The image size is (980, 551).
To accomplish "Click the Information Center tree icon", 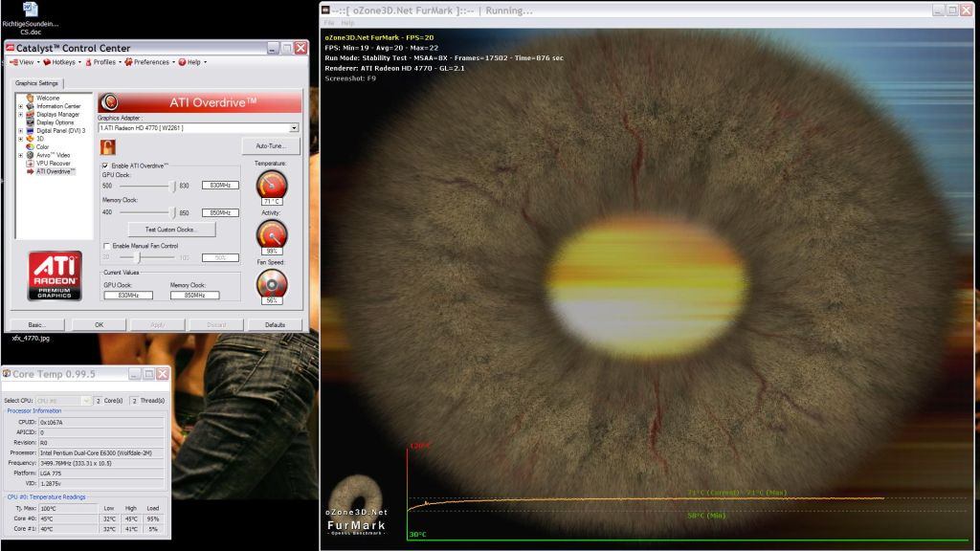I will [30, 106].
